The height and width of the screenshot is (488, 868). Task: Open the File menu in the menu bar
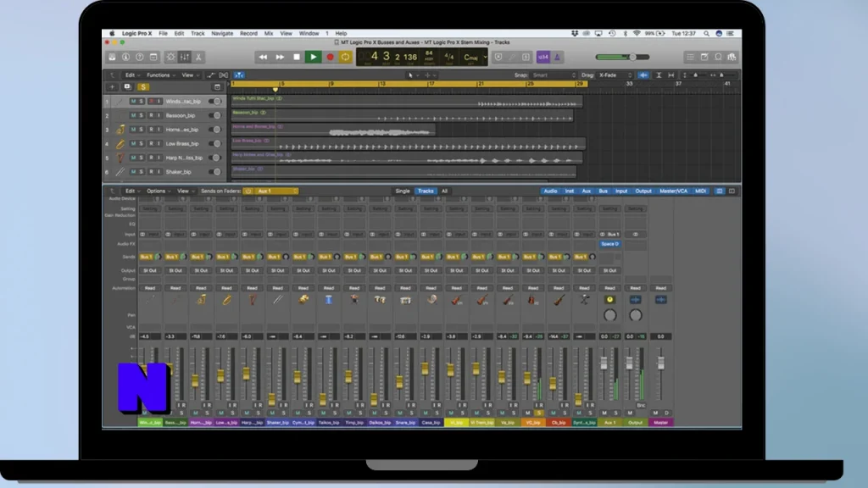[164, 33]
